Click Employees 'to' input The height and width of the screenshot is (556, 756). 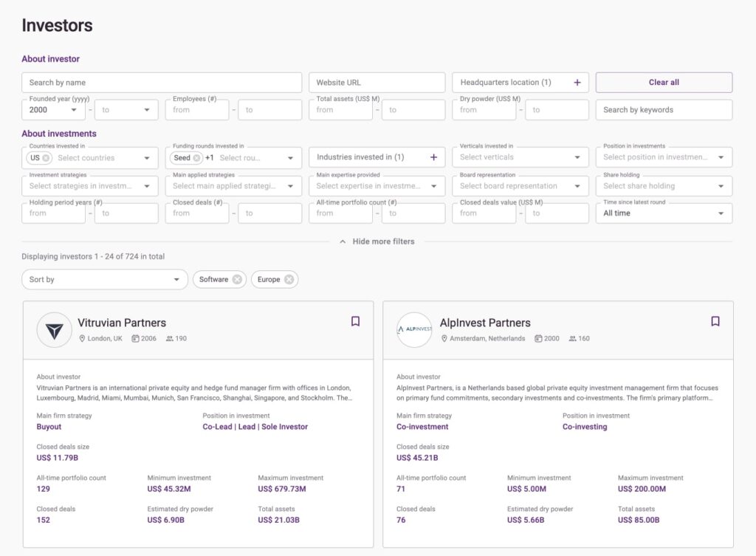(x=270, y=110)
